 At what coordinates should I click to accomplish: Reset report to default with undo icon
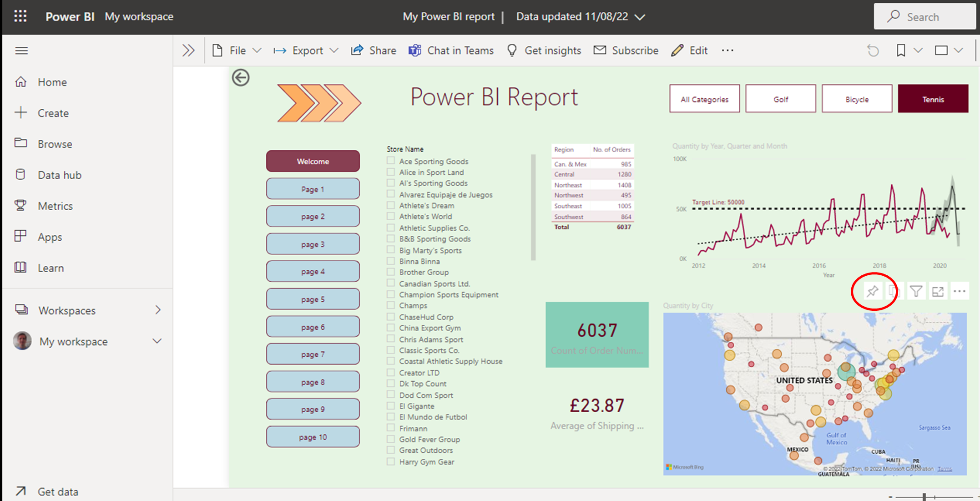(x=873, y=50)
